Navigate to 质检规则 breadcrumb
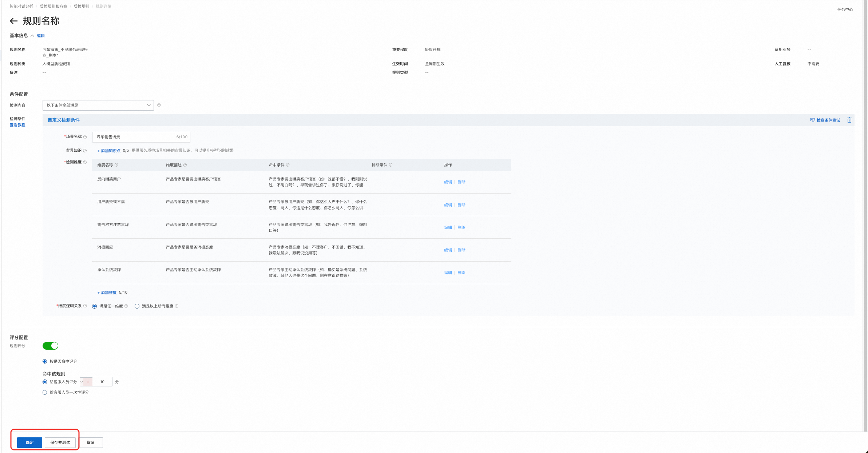 pos(81,6)
